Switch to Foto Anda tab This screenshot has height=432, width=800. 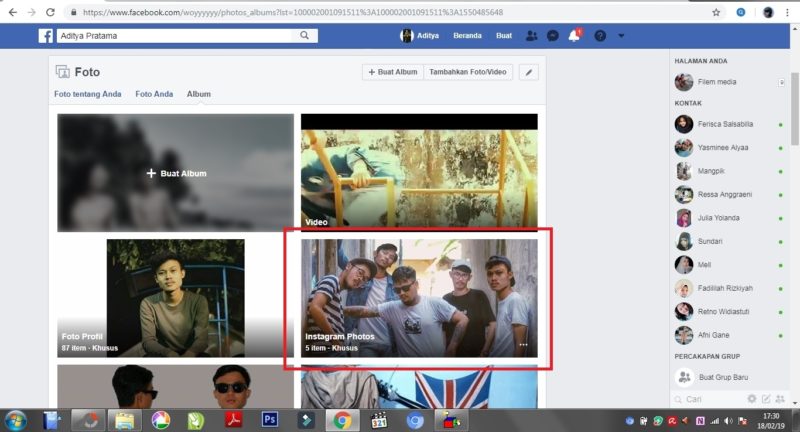pos(154,94)
